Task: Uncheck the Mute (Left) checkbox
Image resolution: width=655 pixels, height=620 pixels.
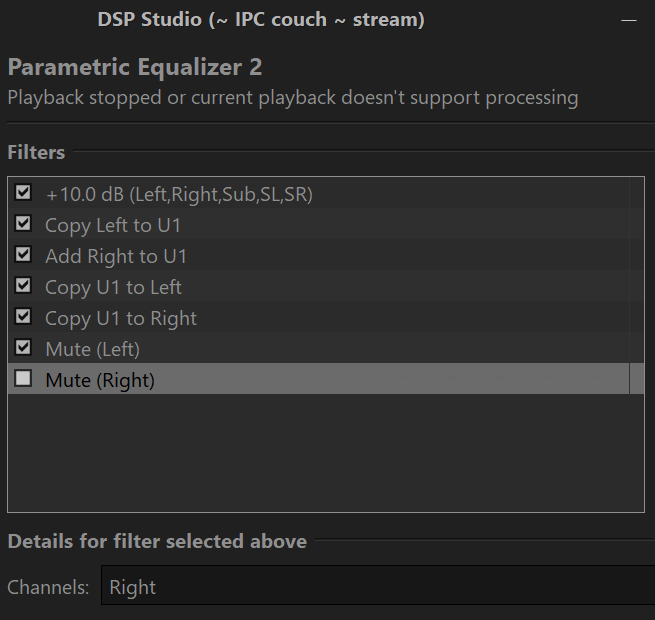Action: [23, 347]
